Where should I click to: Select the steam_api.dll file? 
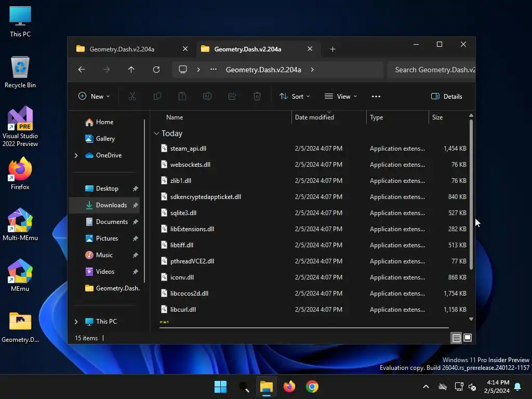(x=313, y=149)
